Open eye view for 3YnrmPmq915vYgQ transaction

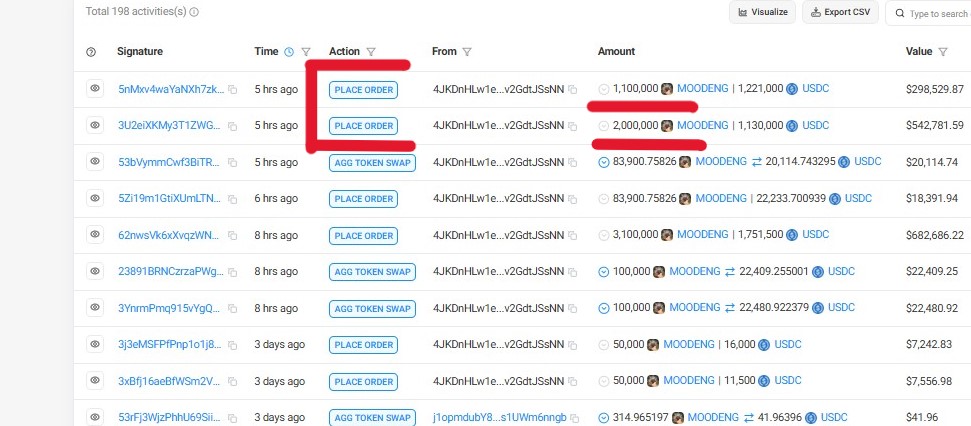95,308
